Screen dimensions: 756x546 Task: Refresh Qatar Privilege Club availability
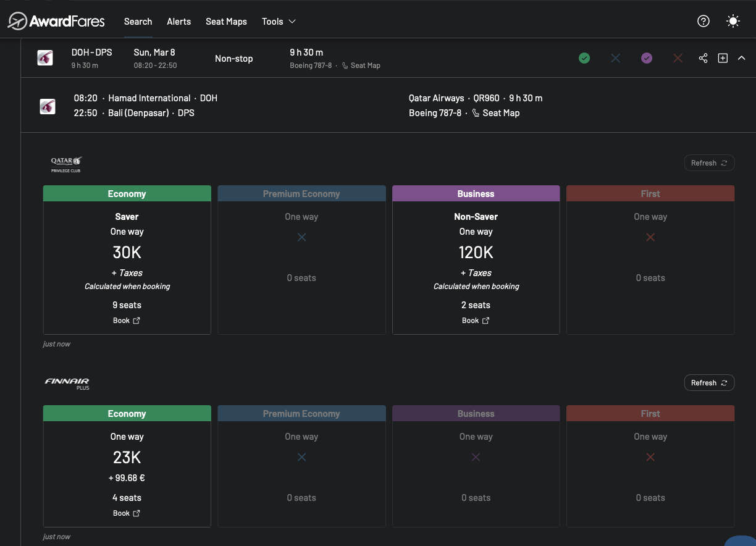click(x=709, y=163)
